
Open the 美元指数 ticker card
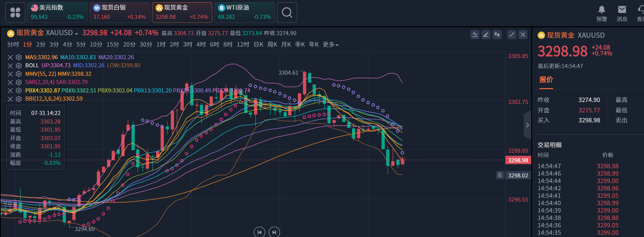tap(57, 13)
